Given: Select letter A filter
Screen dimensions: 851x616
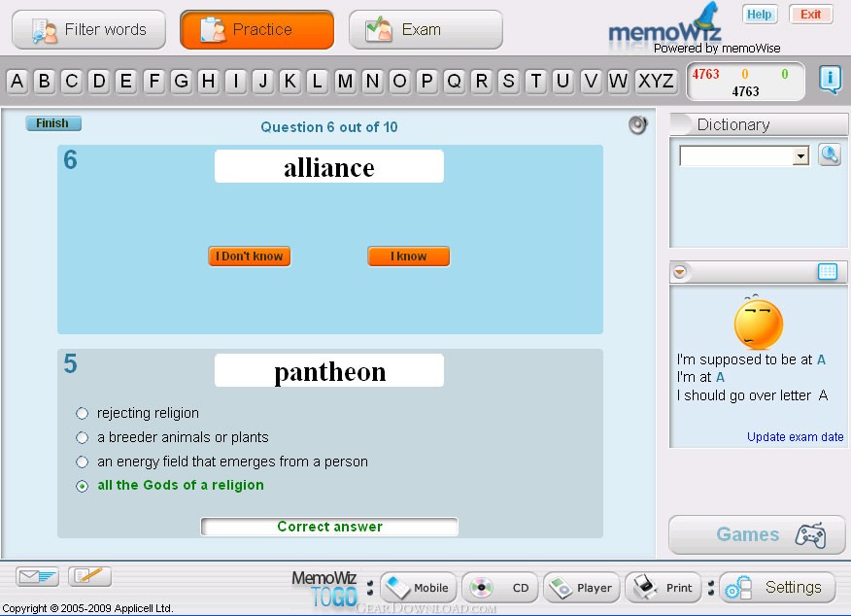Looking at the screenshot, I should pos(17,81).
